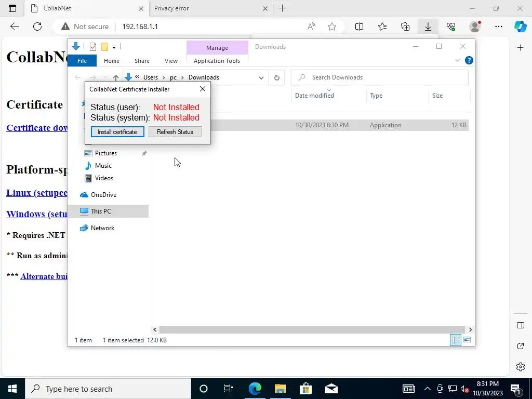Open a new browser tab
The width and height of the screenshot is (532, 399).
point(282,8)
